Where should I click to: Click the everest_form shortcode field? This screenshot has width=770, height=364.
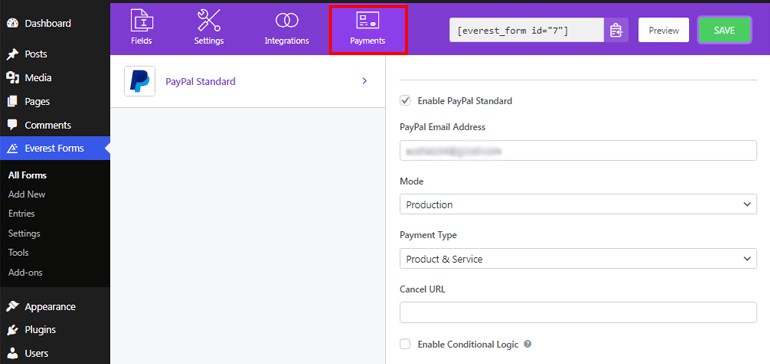[x=526, y=30]
